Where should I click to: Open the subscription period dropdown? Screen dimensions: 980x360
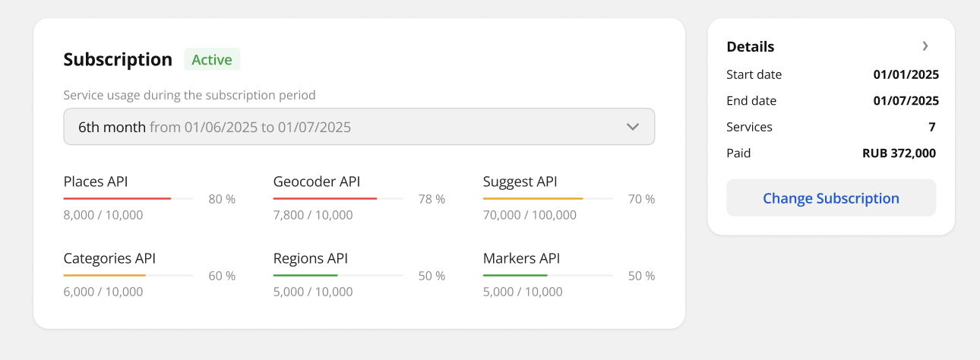click(x=359, y=127)
